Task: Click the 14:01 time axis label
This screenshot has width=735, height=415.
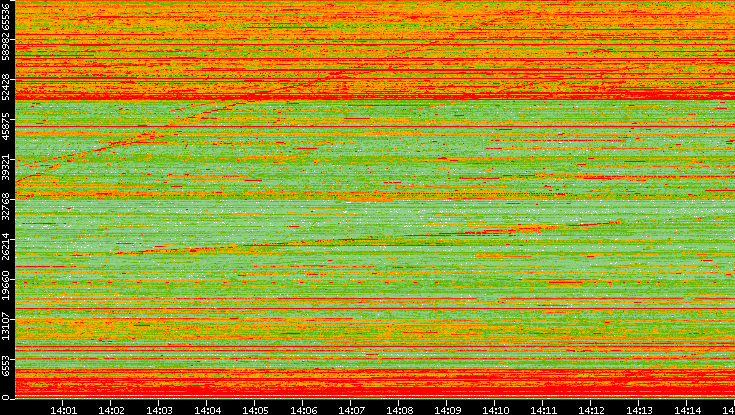Action: 63,410
